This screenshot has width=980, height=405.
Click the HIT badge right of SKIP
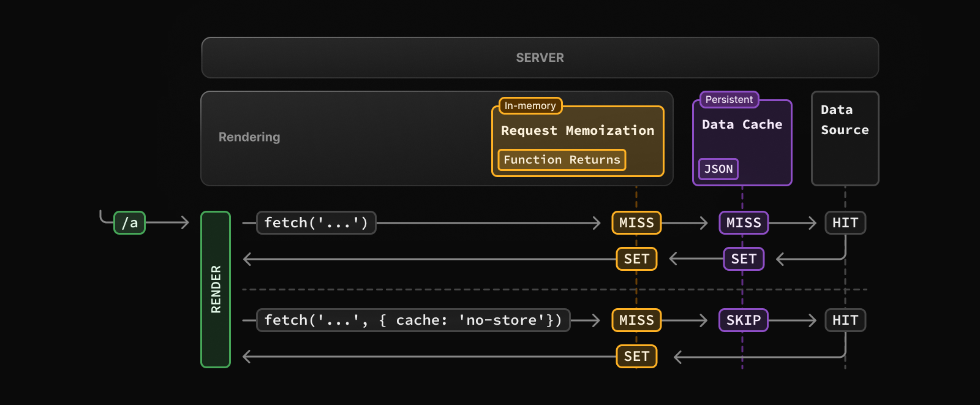tap(845, 320)
